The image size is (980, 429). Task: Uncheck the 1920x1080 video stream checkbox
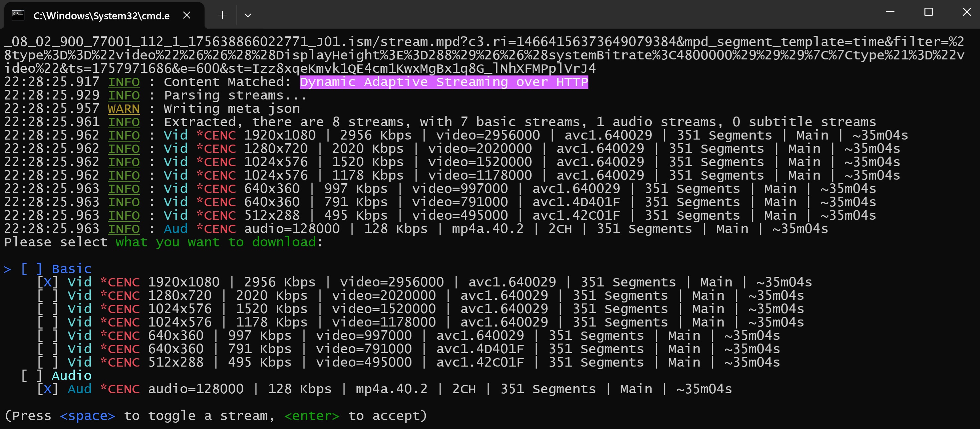[x=48, y=282]
